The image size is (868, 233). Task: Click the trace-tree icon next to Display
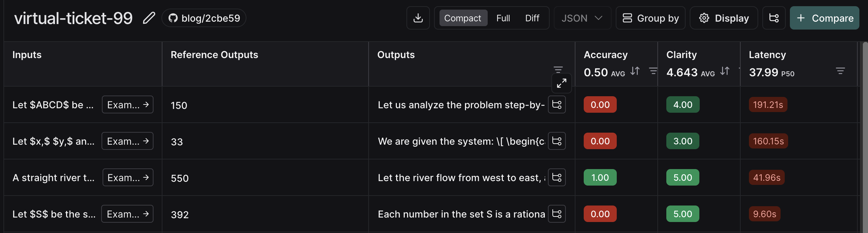pos(774,18)
